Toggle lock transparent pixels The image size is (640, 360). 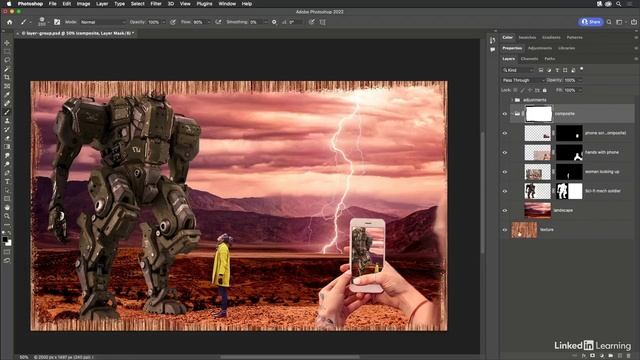click(516, 90)
